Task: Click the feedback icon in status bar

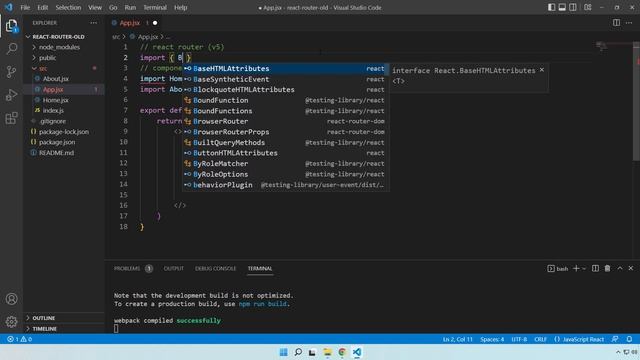Action: (x=615, y=339)
